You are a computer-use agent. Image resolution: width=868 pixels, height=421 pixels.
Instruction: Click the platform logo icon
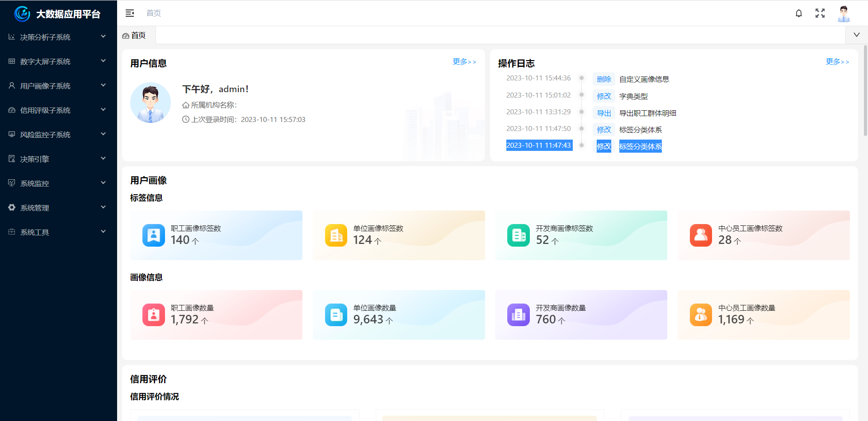22,14
